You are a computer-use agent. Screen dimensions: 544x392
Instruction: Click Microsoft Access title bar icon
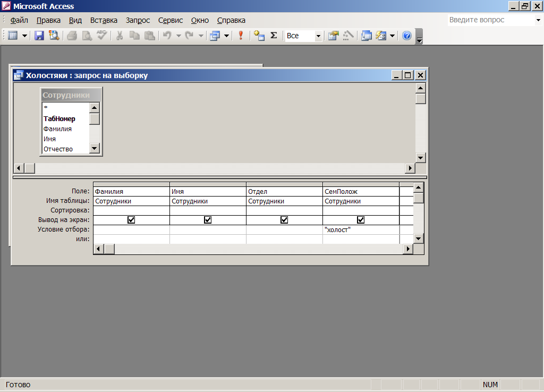coord(6,6)
